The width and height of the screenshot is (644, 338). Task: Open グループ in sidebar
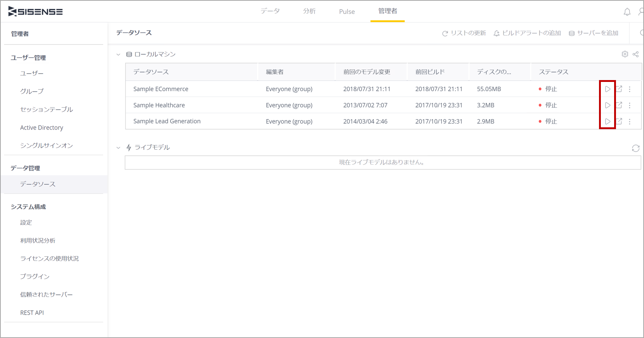(32, 91)
